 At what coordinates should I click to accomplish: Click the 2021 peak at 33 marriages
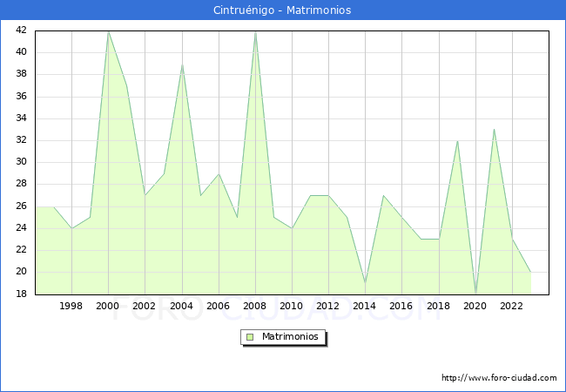point(494,129)
